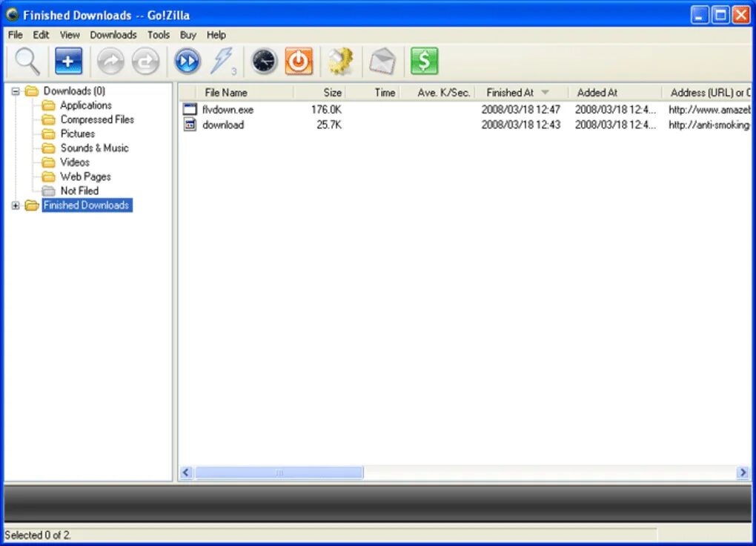This screenshot has width=756, height=546.
Task: Click the grey circular refresh arrow icon
Action: (x=145, y=62)
